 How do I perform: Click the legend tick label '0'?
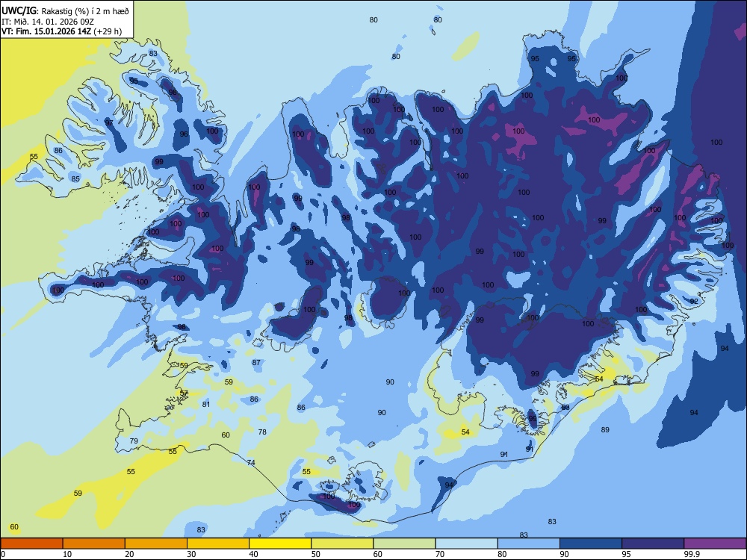(3, 554)
